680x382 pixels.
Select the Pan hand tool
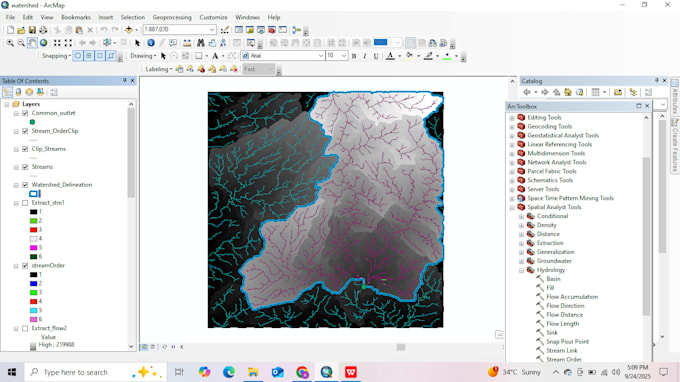tap(32, 43)
